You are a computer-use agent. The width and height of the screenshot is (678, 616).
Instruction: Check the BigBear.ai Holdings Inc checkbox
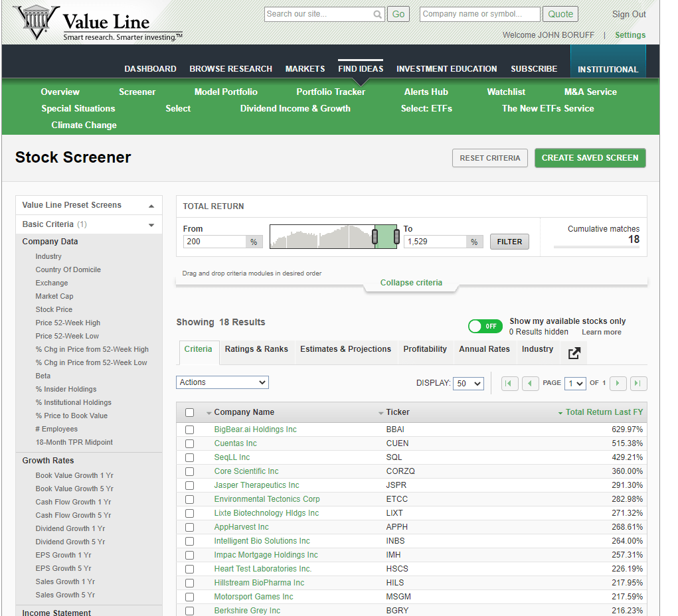pos(189,429)
